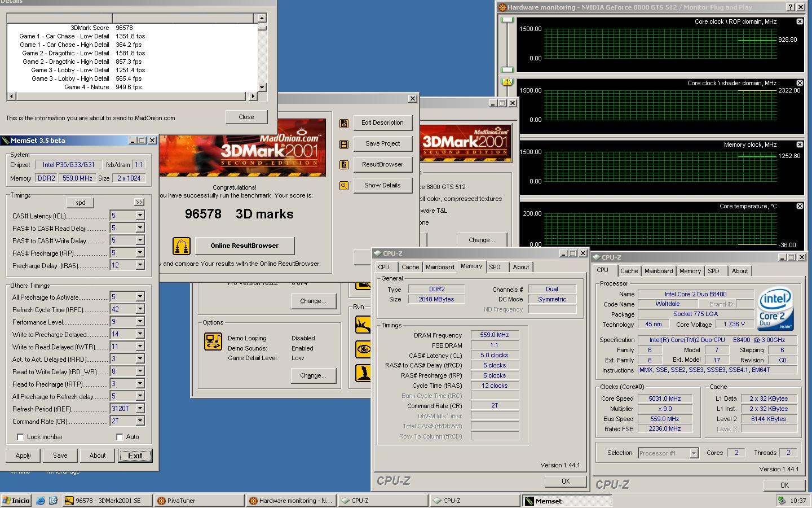Click the second quick launch icon beside Internet Explorer
Screen dimensions: 812x508
[x=54, y=501]
